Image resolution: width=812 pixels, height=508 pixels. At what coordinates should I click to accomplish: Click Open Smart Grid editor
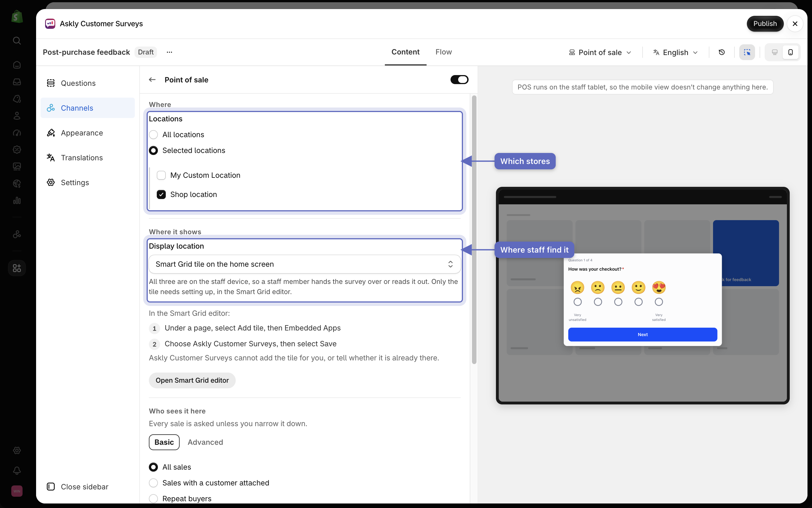[x=192, y=380]
